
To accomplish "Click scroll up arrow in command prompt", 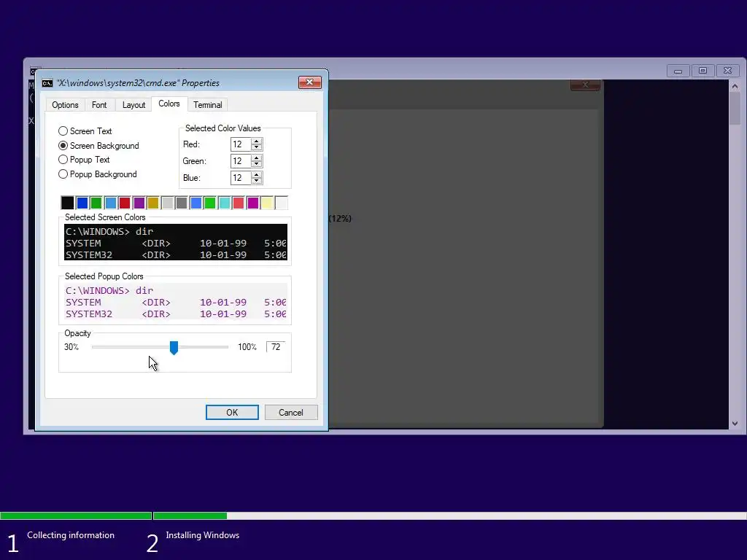I will [x=735, y=87].
